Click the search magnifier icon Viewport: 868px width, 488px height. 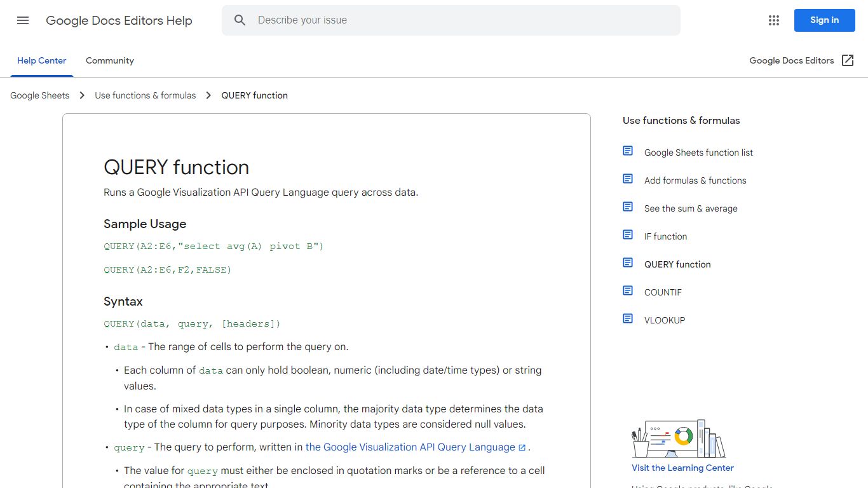(x=240, y=20)
